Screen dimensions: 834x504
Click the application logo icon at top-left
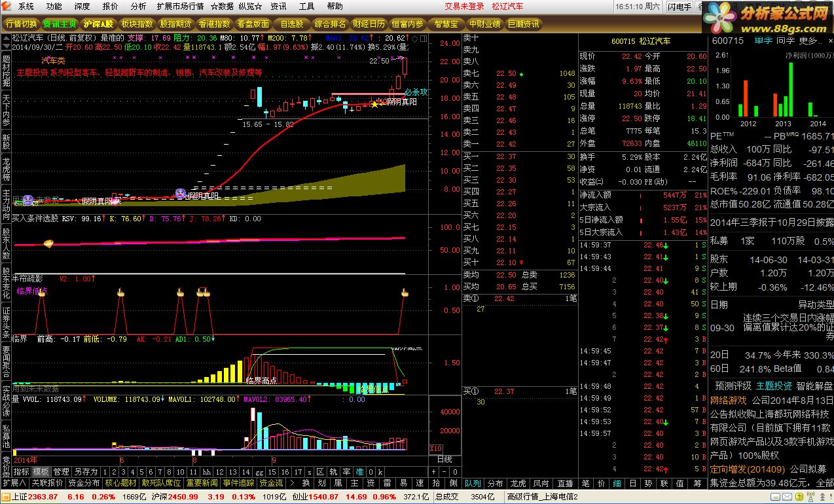click(x=7, y=7)
